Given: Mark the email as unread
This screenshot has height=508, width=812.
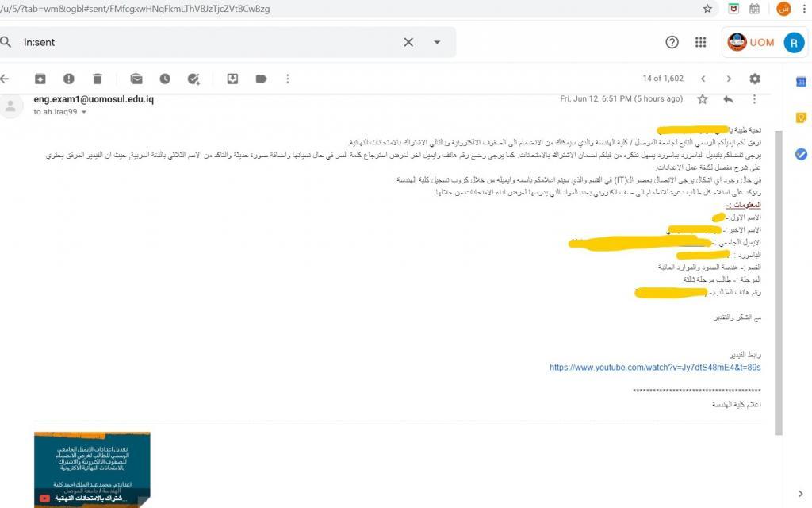Looking at the screenshot, I should (x=136, y=79).
